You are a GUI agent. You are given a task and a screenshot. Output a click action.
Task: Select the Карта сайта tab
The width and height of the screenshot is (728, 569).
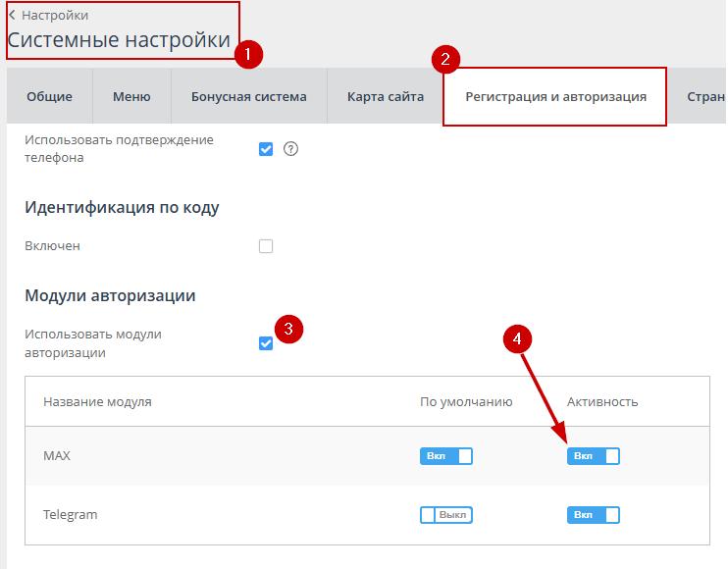pos(386,96)
